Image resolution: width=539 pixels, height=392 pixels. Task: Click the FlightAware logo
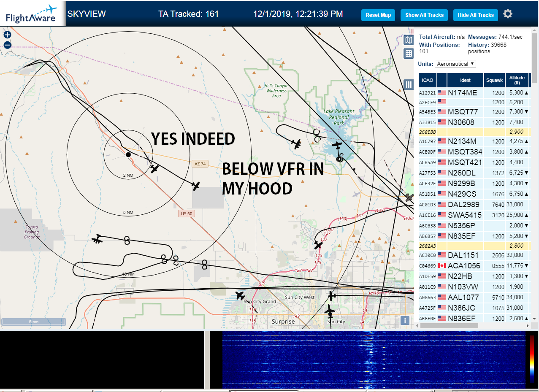32,14
